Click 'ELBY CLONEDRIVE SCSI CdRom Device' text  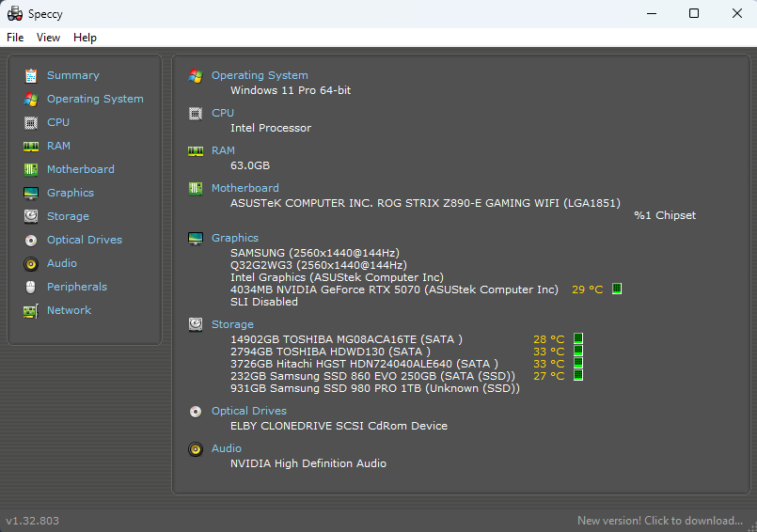point(339,427)
